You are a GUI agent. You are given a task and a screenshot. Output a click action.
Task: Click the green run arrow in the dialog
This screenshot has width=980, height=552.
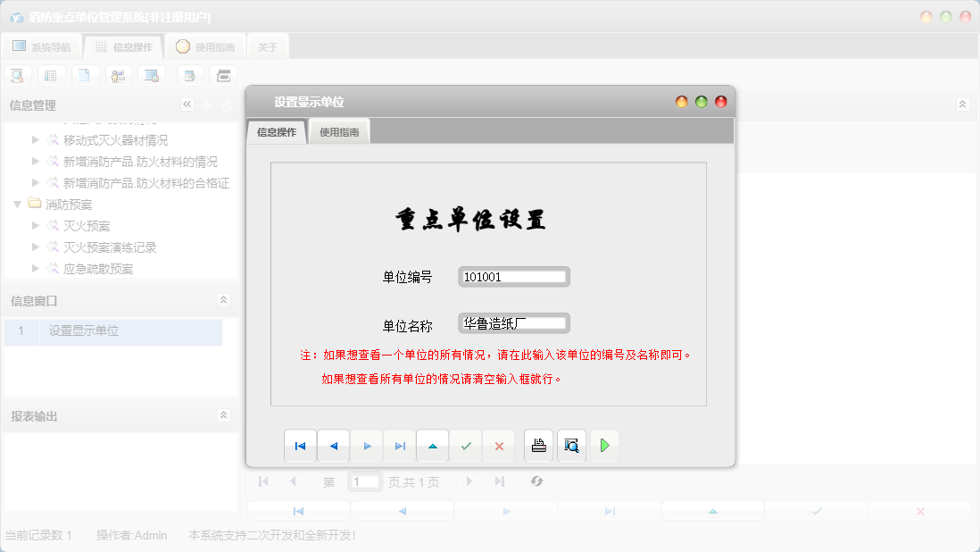point(604,445)
